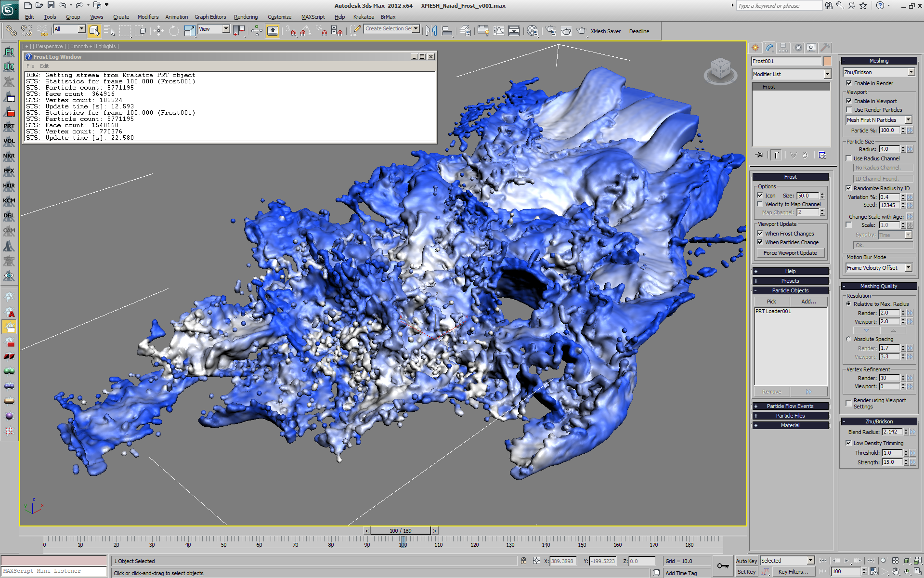Screen dimensions: 924x578
Task: Open the Hierarchy panel icon
Action: (783, 47)
